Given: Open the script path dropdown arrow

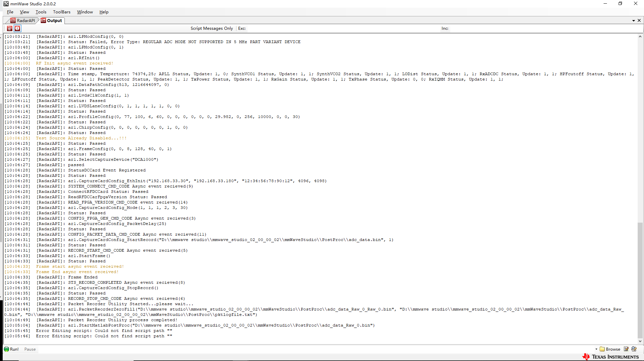Looking at the screenshot, I should [596, 349].
